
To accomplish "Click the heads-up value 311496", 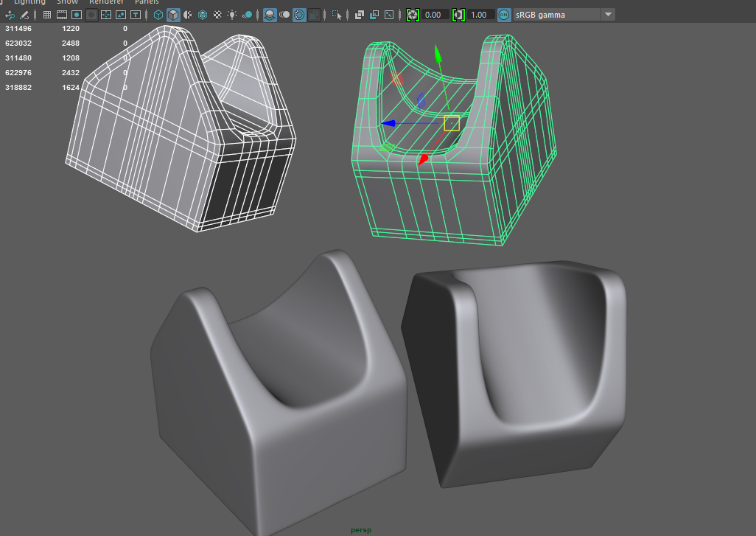I will [18, 29].
